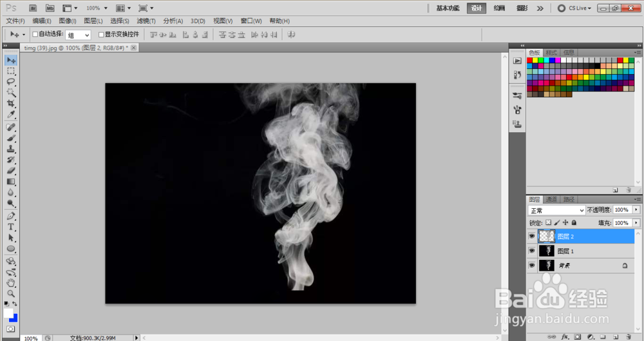Open the 滤镜(T) menu

[x=146, y=21]
